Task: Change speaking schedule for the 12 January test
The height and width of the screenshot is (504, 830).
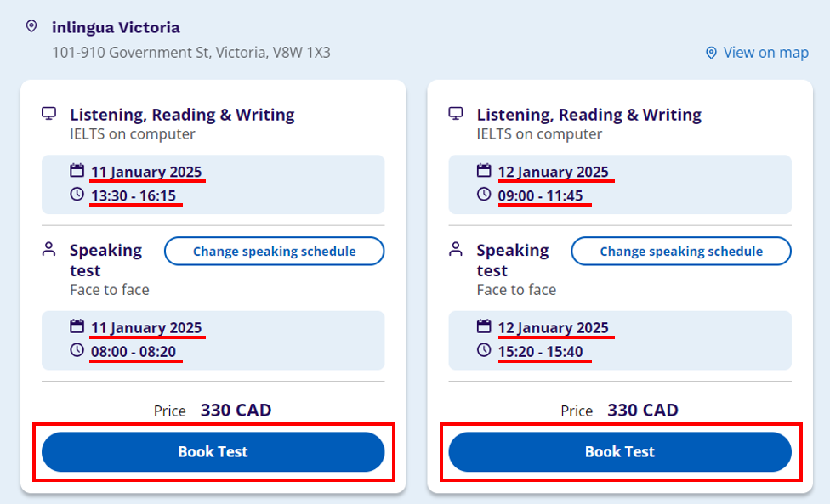Action: coord(680,252)
